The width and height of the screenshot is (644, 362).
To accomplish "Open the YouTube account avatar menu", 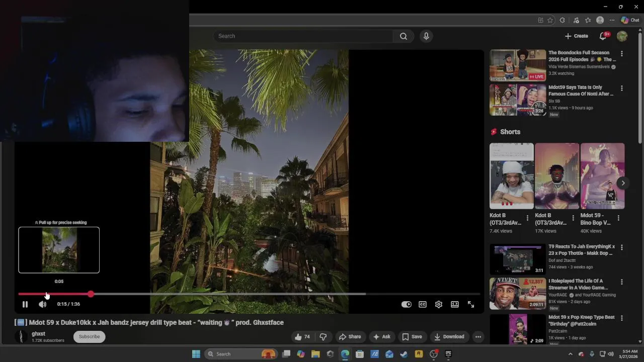I will click(622, 36).
